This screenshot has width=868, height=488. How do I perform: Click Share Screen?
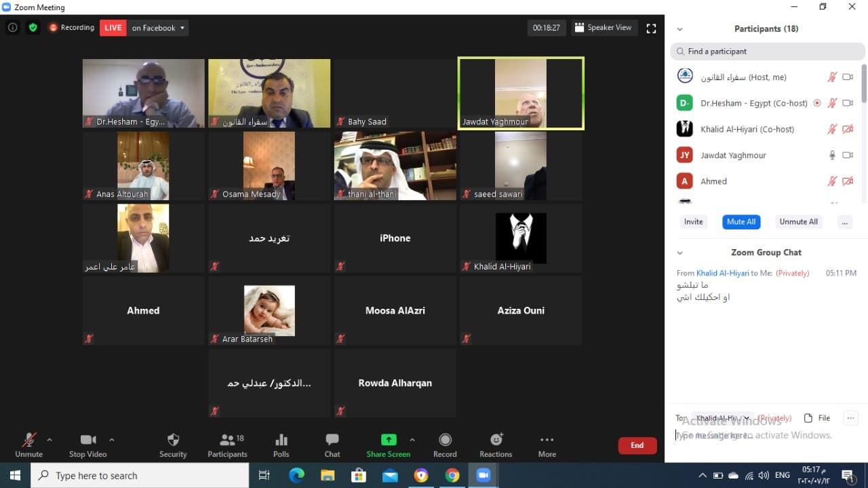388,445
